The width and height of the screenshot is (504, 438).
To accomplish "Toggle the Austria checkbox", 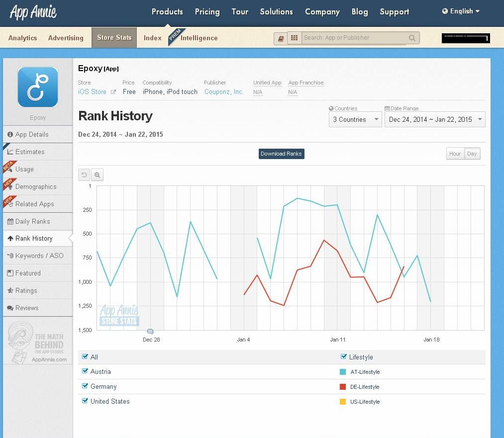I will tap(85, 371).
